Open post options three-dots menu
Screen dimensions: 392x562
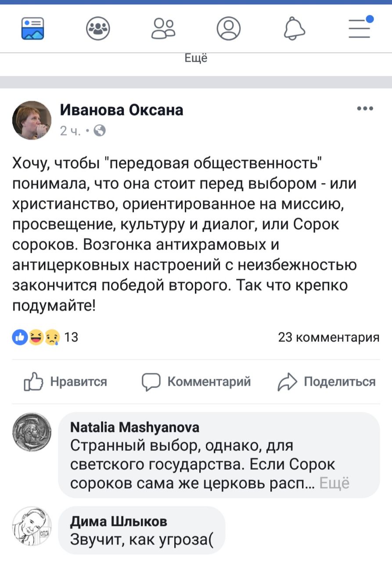coord(365,109)
